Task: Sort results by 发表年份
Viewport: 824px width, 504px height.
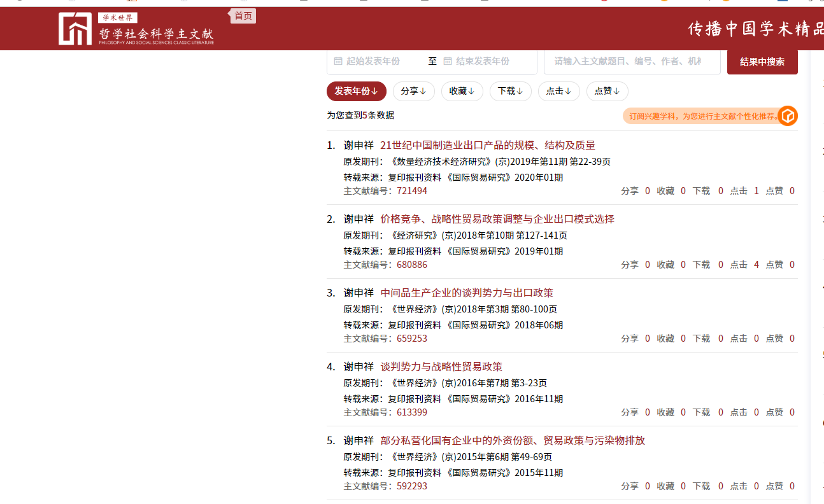Action: (x=356, y=91)
